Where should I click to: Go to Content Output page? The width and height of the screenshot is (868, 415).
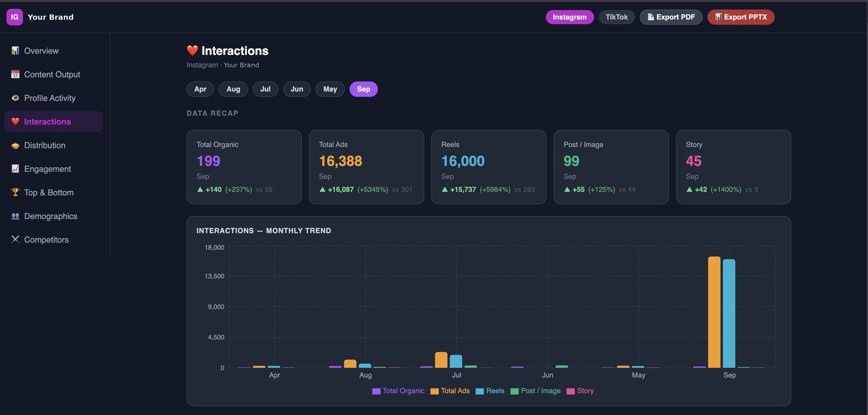[x=53, y=74]
